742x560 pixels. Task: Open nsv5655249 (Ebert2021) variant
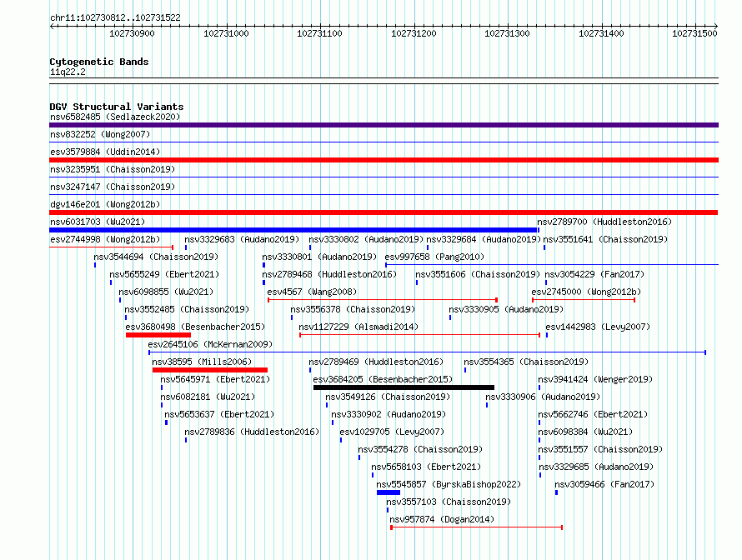164,274
